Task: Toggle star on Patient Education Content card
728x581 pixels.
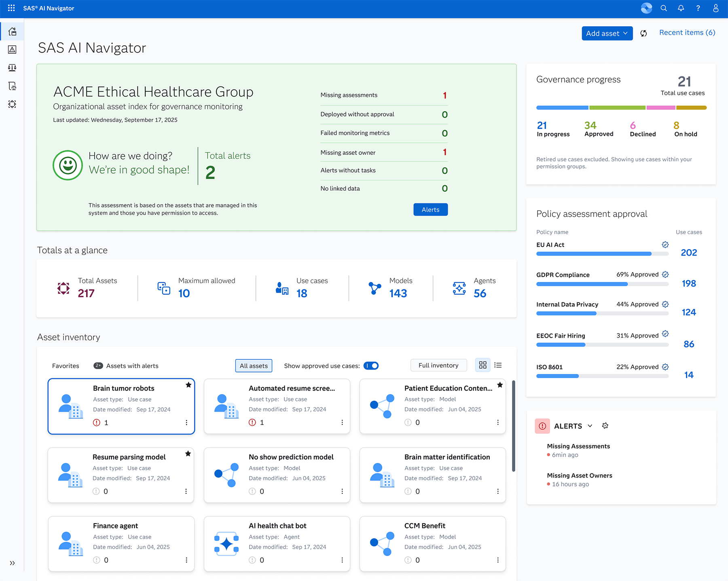Action: 500,385
